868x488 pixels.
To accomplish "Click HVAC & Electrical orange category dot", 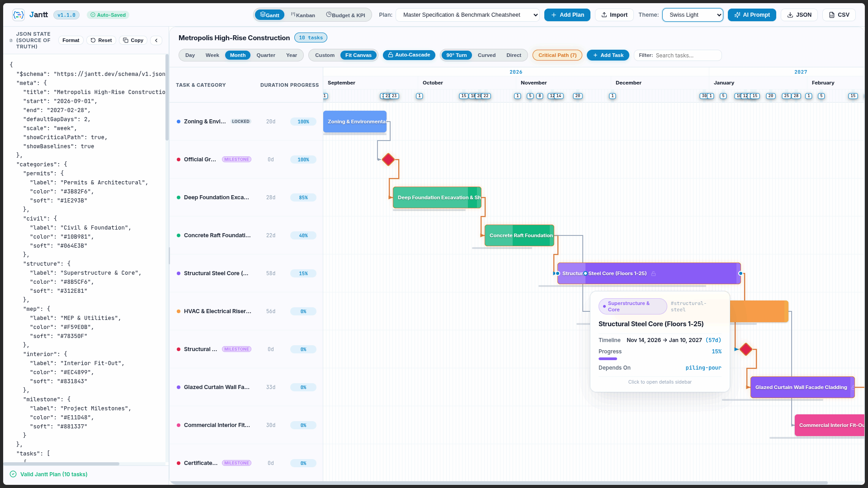I will [179, 311].
